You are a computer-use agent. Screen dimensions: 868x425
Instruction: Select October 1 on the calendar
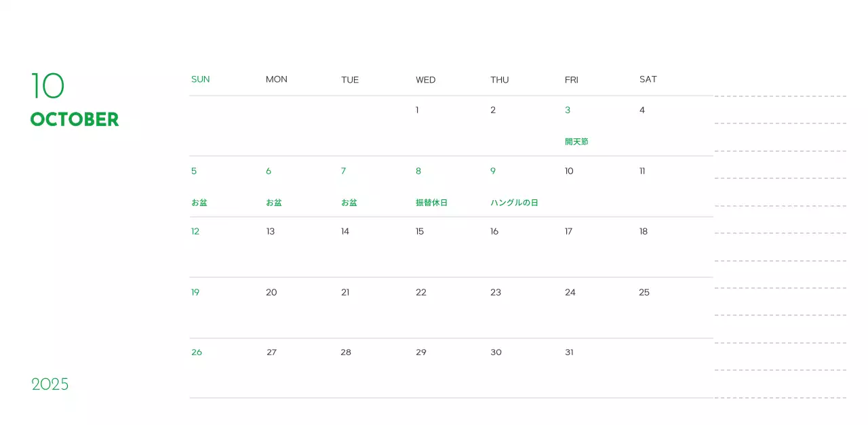tap(417, 110)
